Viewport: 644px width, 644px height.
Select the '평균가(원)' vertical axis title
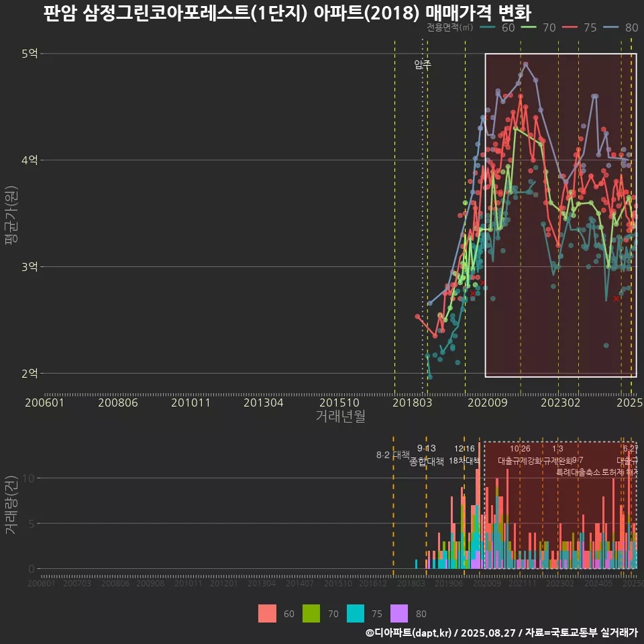(x=11, y=215)
